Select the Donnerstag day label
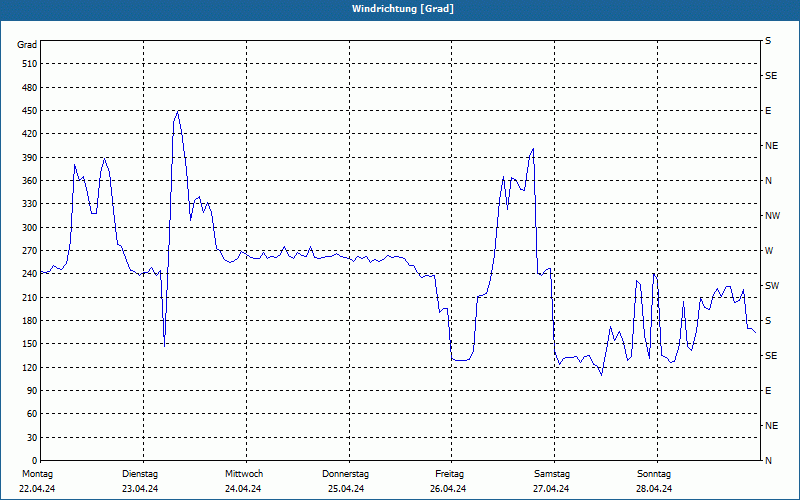Screen dimensions: 800x500 coord(345,474)
